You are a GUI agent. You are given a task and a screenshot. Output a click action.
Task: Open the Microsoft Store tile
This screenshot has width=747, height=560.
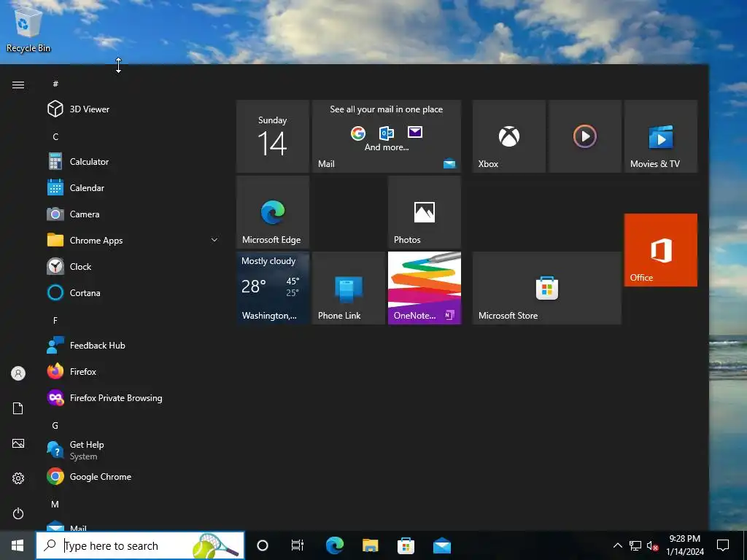point(547,288)
